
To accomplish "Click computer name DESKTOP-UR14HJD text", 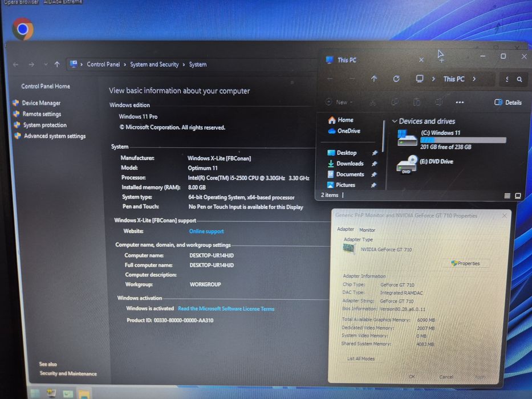I will click(x=212, y=255).
